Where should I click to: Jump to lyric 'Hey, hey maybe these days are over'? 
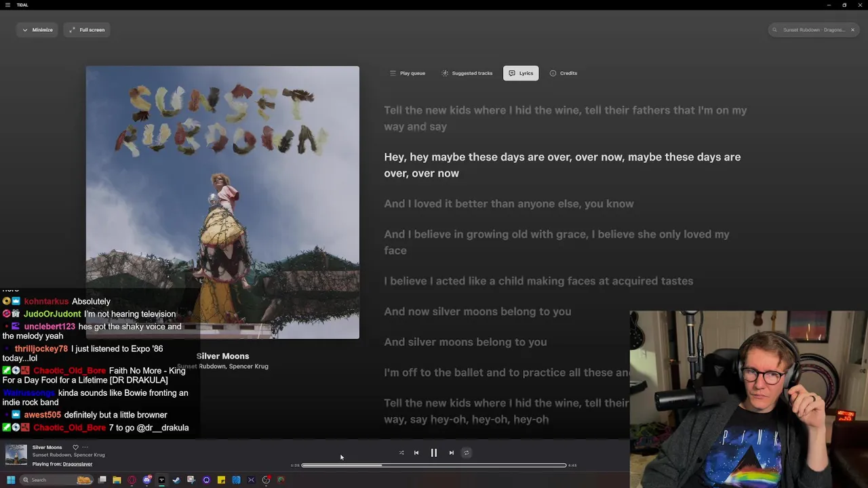pos(562,165)
